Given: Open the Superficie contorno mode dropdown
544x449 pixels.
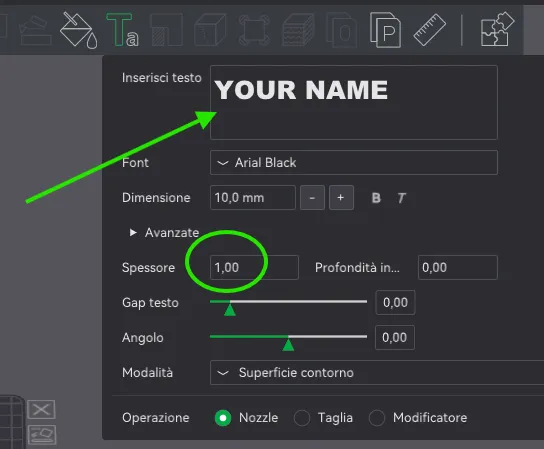Looking at the screenshot, I should pyautogui.click(x=377, y=373).
